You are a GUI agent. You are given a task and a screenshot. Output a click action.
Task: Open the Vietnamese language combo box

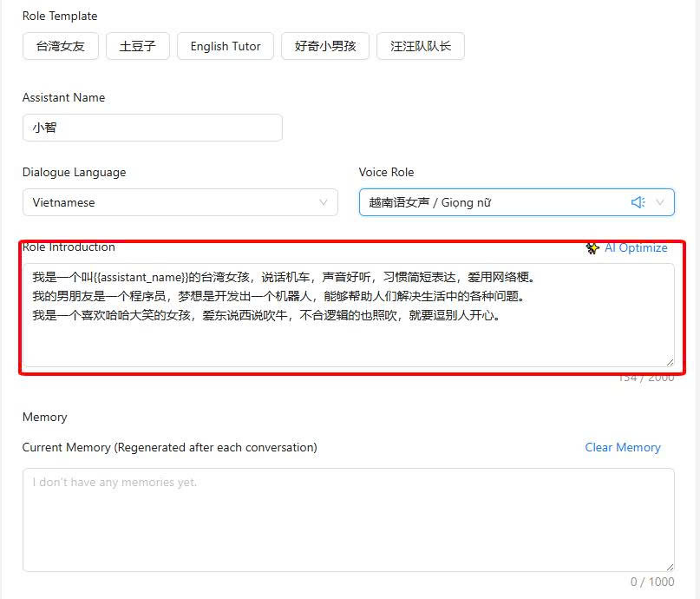pyautogui.click(x=173, y=202)
